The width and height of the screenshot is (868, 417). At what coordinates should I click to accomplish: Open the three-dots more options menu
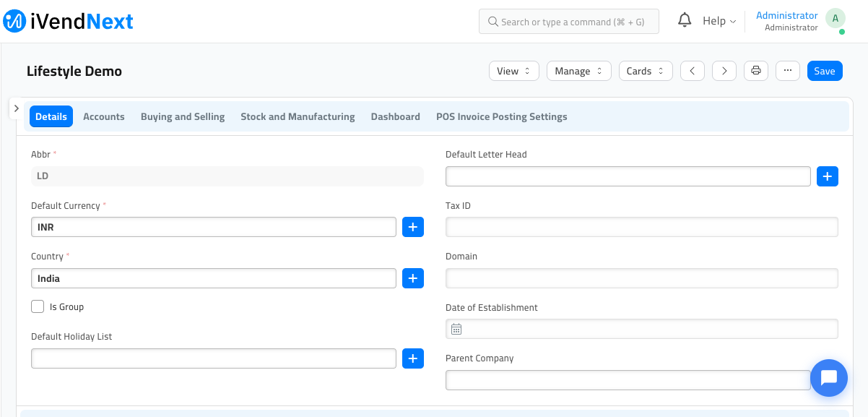788,71
